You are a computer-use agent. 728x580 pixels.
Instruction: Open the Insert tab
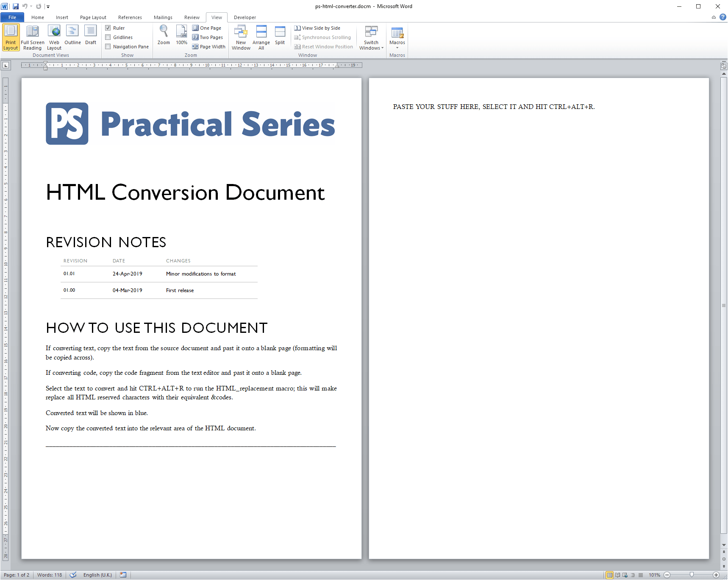[62, 17]
